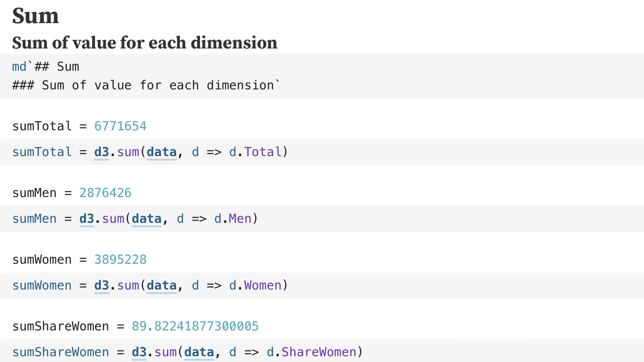Open the d3 link in sumShareWomen cell
This screenshot has width=644, height=362.
click(x=139, y=352)
